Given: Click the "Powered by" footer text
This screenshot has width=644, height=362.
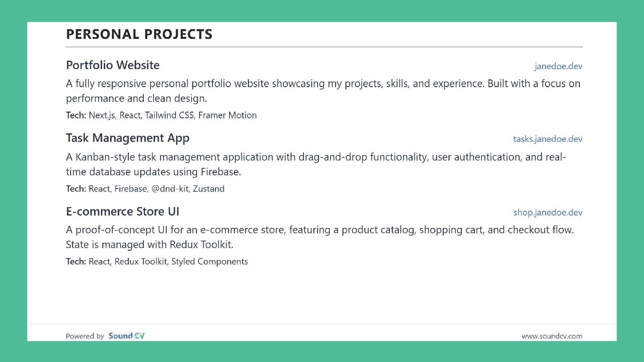Looking at the screenshot, I should pos(85,336).
